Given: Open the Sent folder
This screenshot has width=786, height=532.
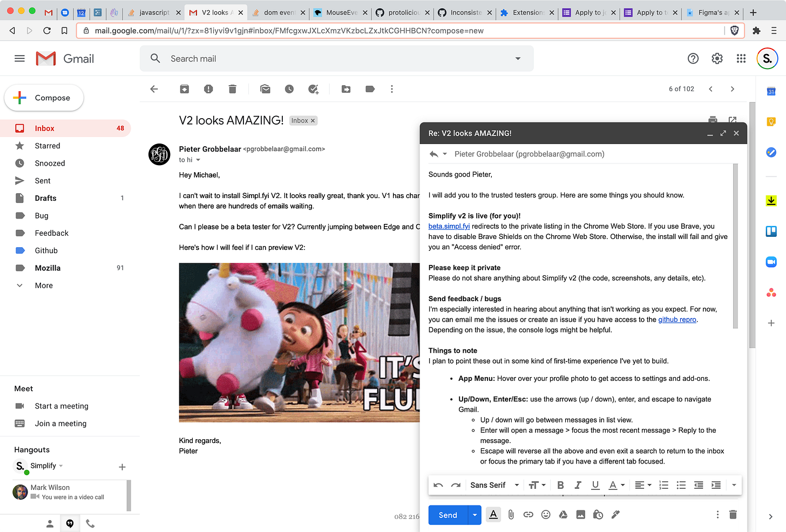Looking at the screenshot, I should [x=65, y=181].
